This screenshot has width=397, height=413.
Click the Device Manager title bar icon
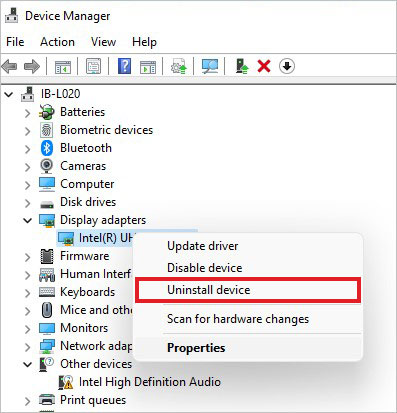tap(12, 16)
